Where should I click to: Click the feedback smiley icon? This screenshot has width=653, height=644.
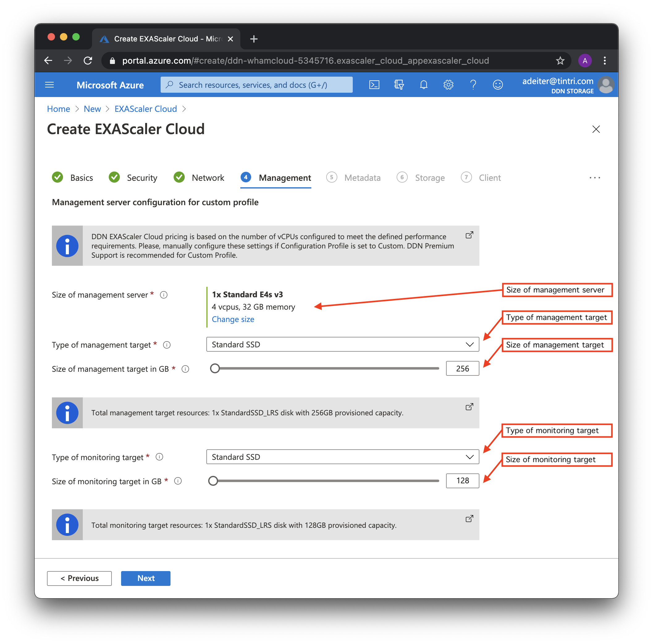[498, 84]
